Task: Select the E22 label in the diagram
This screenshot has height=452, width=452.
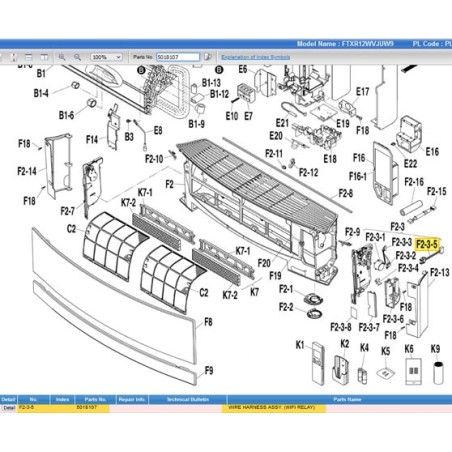Action: tap(410, 163)
